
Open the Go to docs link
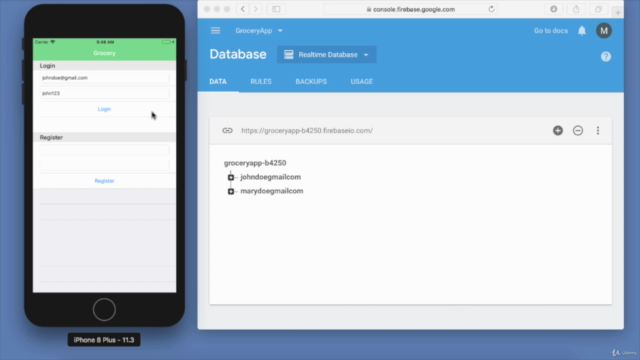[551, 31]
